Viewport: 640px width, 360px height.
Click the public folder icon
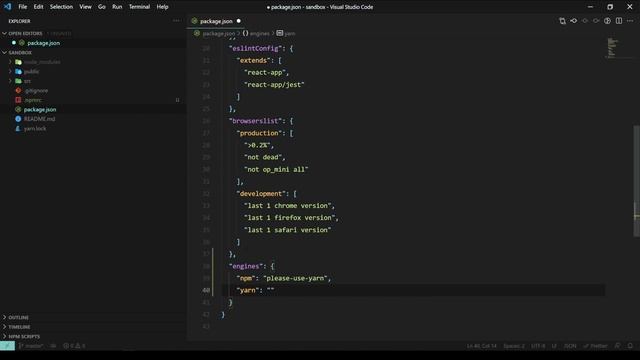[x=18, y=71]
